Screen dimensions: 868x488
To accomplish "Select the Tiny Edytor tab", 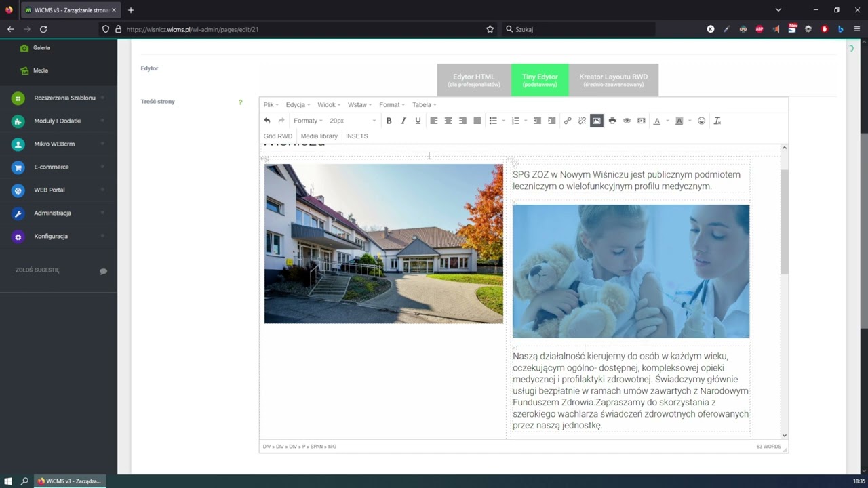I will (x=540, y=80).
